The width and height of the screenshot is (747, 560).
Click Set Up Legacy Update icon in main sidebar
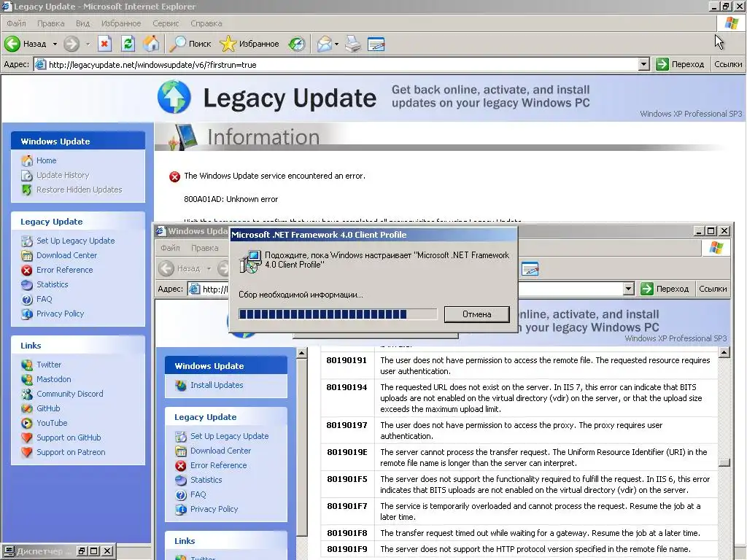(x=27, y=241)
